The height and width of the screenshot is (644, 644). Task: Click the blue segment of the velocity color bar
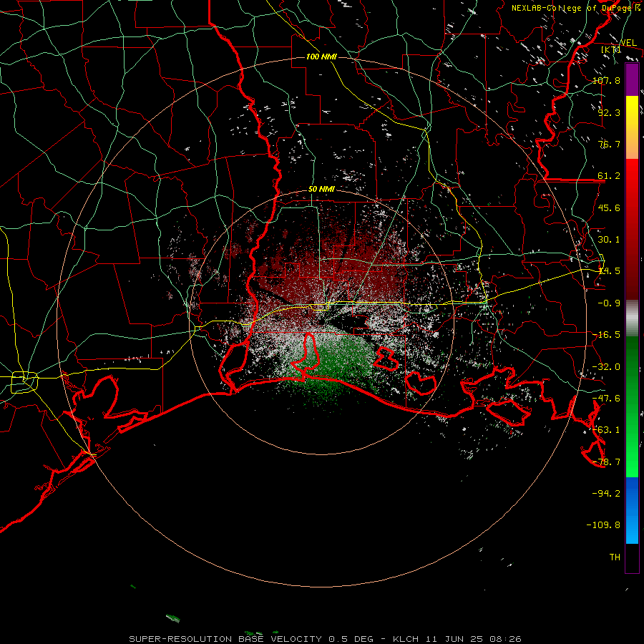[632, 510]
